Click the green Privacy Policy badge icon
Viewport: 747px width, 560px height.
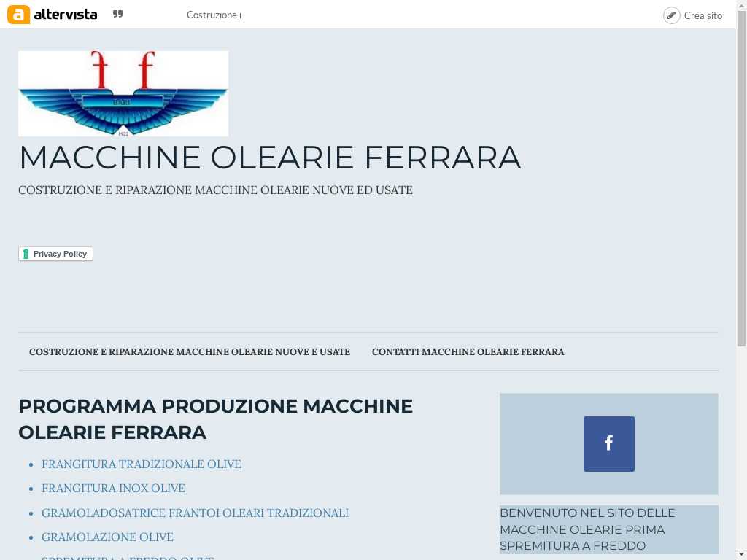point(26,254)
